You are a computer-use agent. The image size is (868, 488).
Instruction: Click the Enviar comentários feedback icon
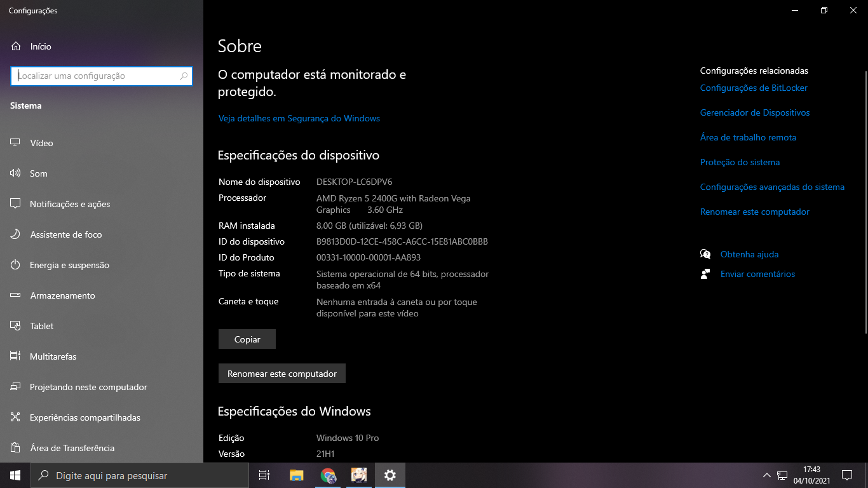point(705,274)
